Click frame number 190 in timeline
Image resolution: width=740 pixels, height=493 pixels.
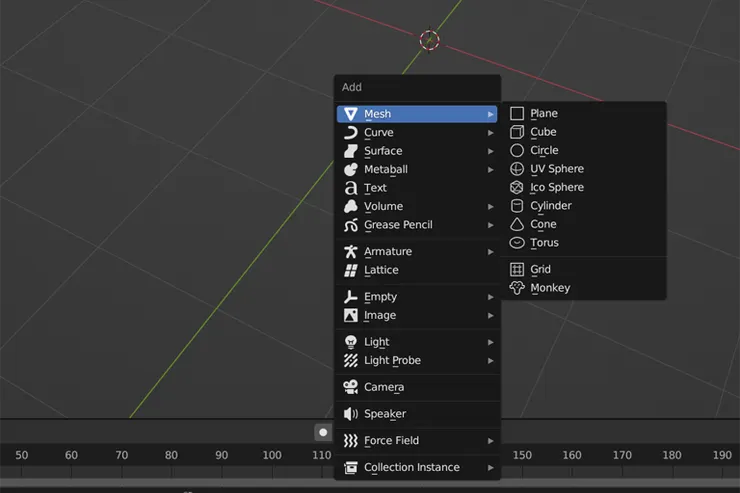click(x=722, y=455)
